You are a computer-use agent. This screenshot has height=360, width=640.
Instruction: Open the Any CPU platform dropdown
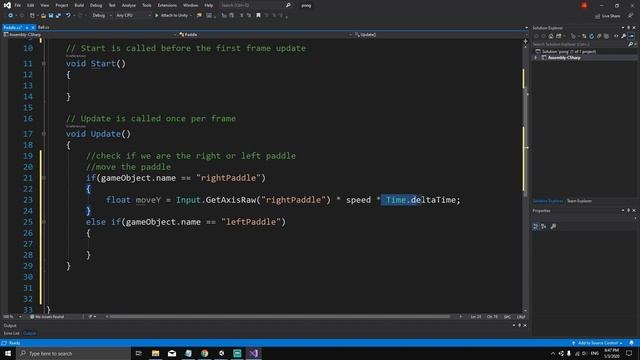pos(133,16)
